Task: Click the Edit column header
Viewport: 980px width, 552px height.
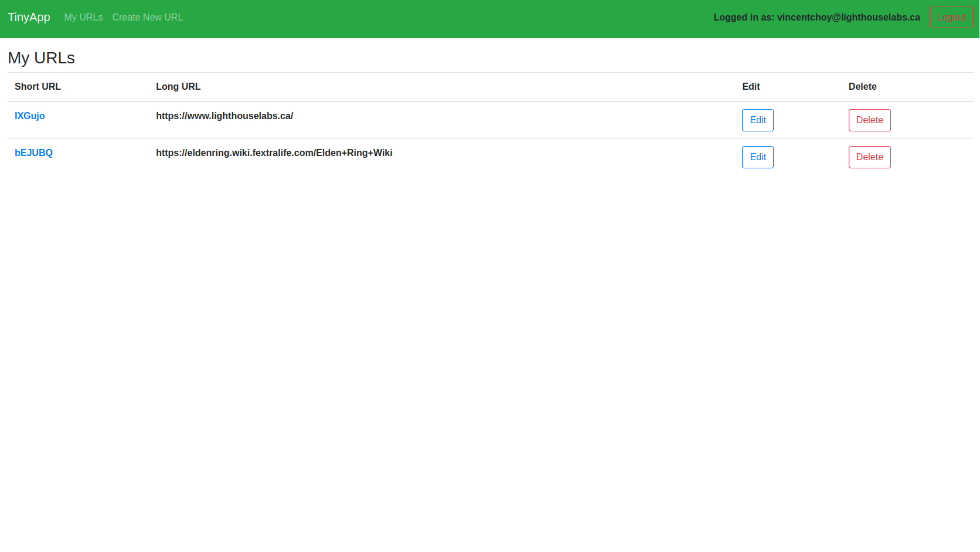Action: (751, 86)
